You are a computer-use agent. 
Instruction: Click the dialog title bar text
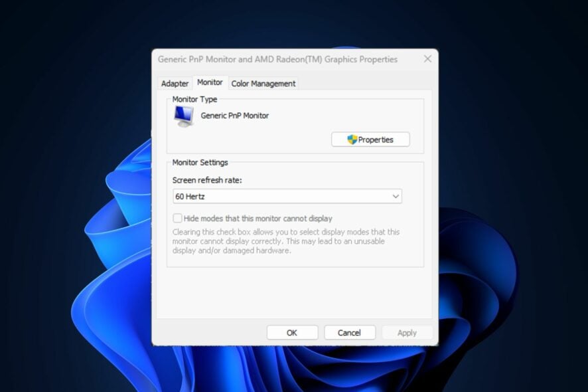pos(277,59)
